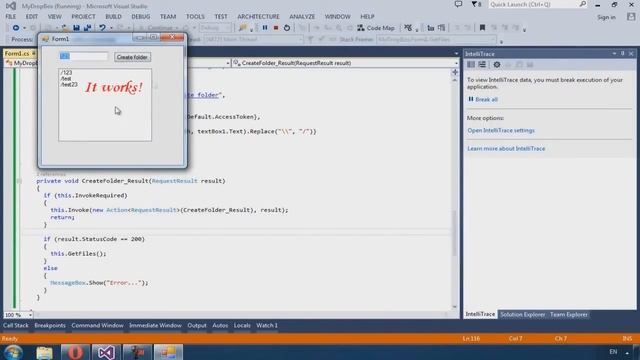The image size is (640, 360).
Task: Switch to the Solution Explorer tab
Action: [522, 314]
